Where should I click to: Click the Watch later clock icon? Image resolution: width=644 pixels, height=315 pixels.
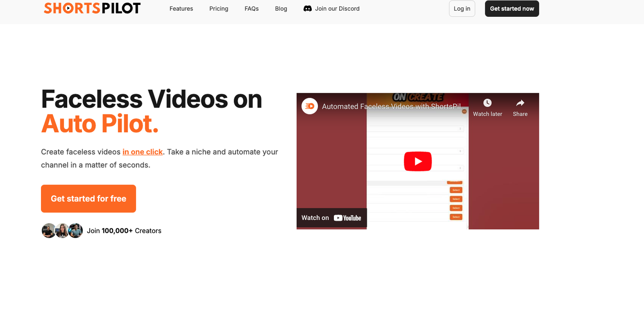tap(487, 103)
